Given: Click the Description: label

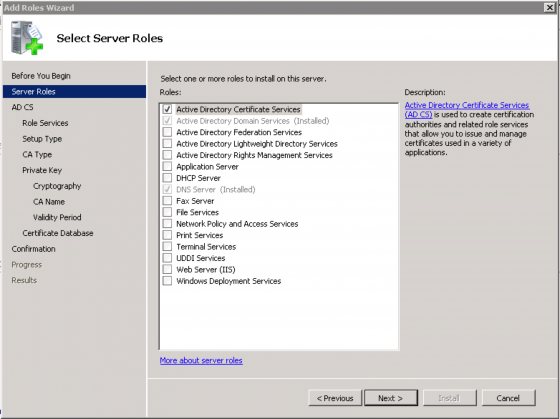Looking at the screenshot, I should click(425, 92).
